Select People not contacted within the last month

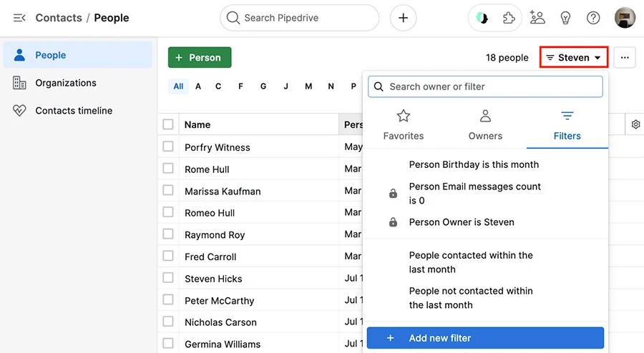click(471, 298)
